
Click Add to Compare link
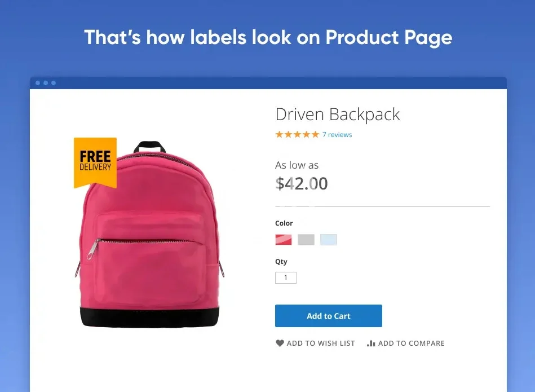(406, 343)
